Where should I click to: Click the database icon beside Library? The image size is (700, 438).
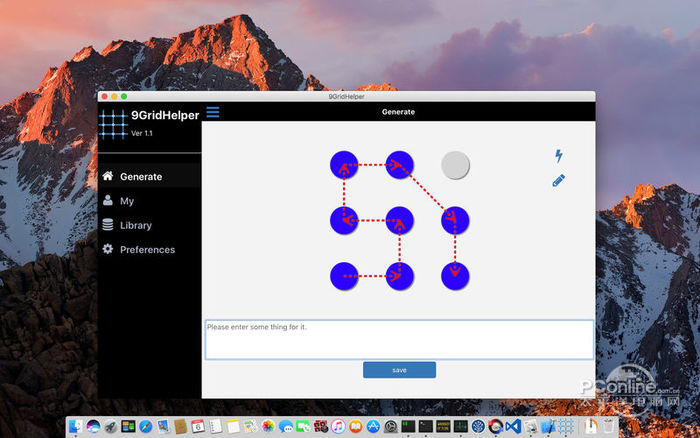coord(108,225)
